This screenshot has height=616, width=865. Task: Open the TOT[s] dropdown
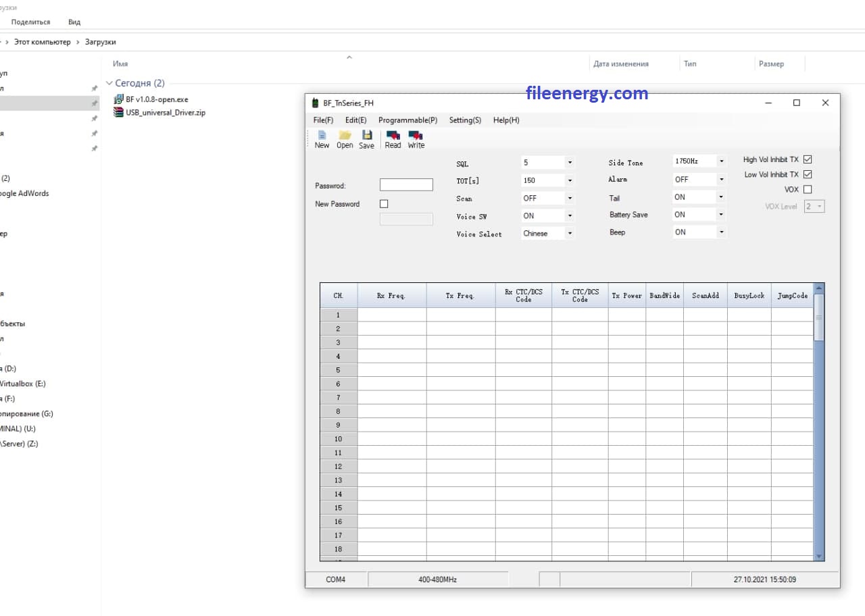pyautogui.click(x=570, y=180)
